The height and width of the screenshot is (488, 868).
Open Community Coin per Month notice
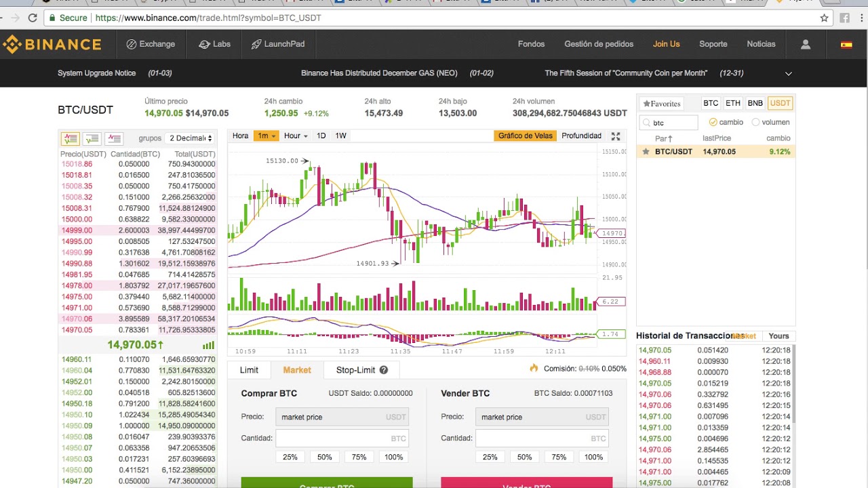pyautogui.click(x=626, y=73)
